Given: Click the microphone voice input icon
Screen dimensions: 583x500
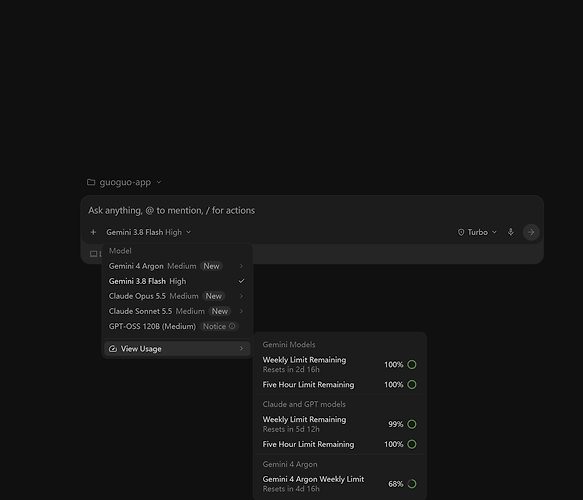Looking at the screenshot, I should click(x=510, y=232).
